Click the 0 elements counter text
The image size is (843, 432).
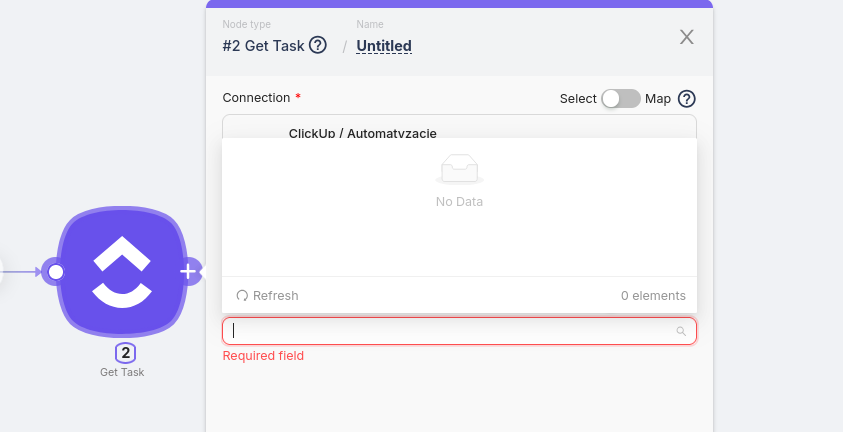click(x=653, y=296)
